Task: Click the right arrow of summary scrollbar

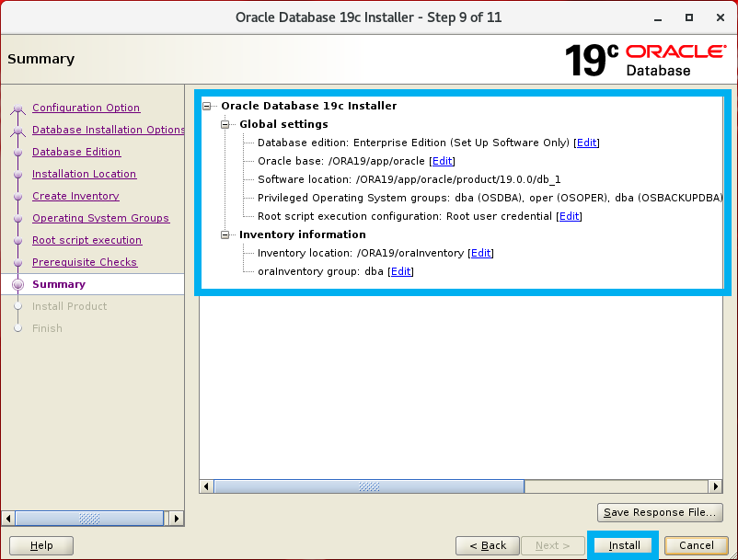Action: click(x=715, y=486)
